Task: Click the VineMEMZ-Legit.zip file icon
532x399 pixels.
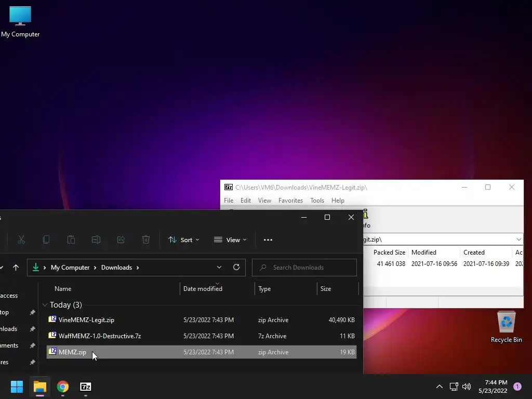Action: (x=52, y=320)
